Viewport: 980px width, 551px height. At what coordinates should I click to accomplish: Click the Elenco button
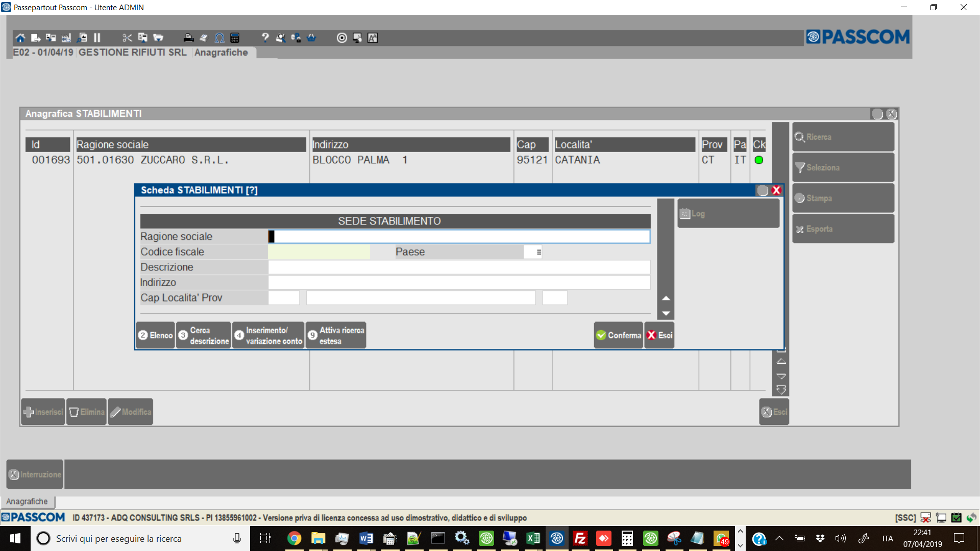point(156,335)
